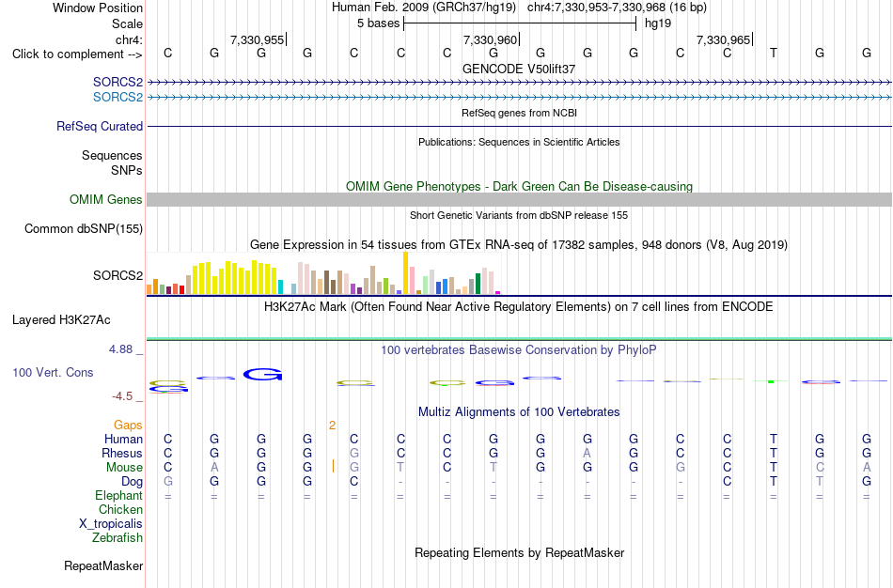893x588 pixels.
Task: Click the cyan bar in the GTEx chart
Action: [280, 286]
